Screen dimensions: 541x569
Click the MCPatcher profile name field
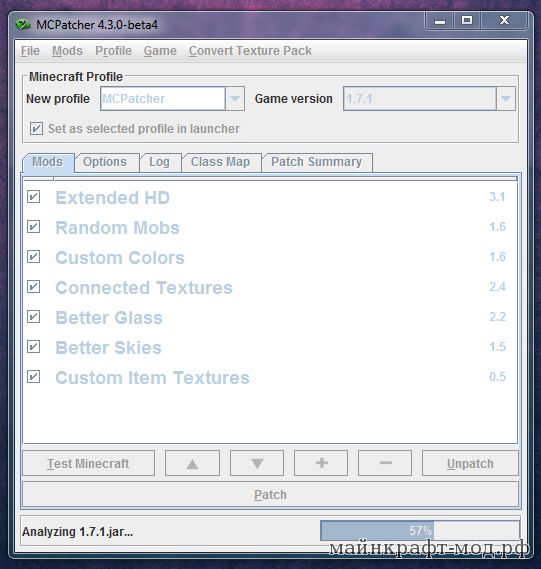163,98
